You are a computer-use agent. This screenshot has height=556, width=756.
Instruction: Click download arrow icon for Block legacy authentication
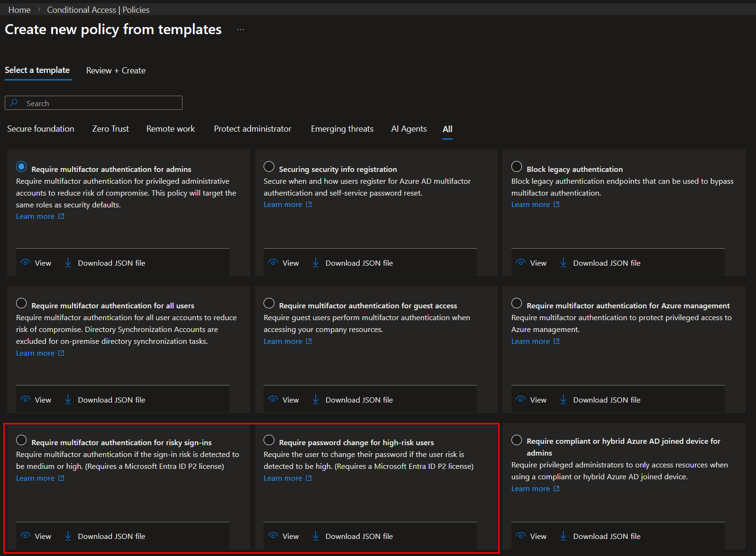click(563, 262)
